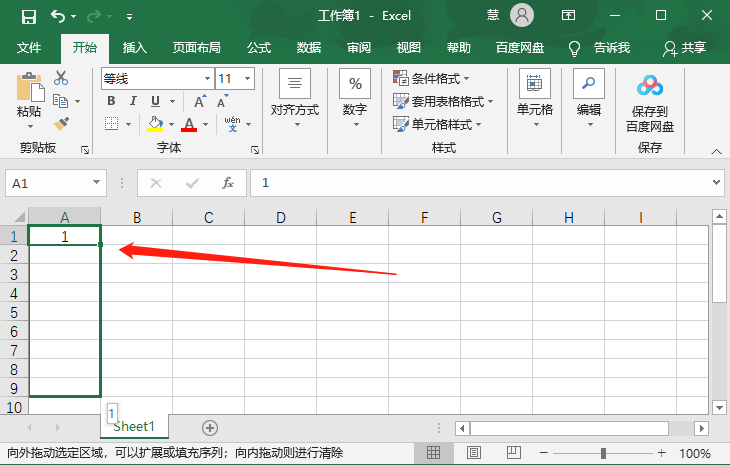Click the 共享 share button
The image size is (730, 465).
coord(685,47)
